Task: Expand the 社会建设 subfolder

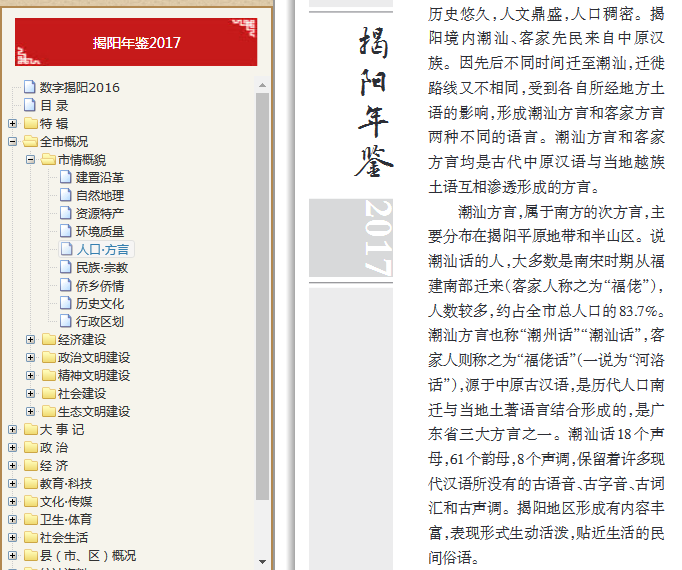Action: tap(30, 393)
